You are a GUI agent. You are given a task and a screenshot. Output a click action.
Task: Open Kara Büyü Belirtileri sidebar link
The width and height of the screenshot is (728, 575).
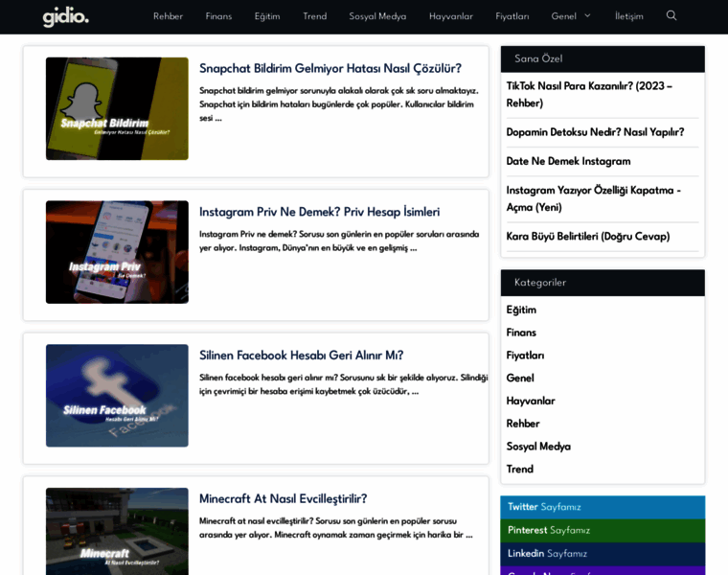pos(588,237)
